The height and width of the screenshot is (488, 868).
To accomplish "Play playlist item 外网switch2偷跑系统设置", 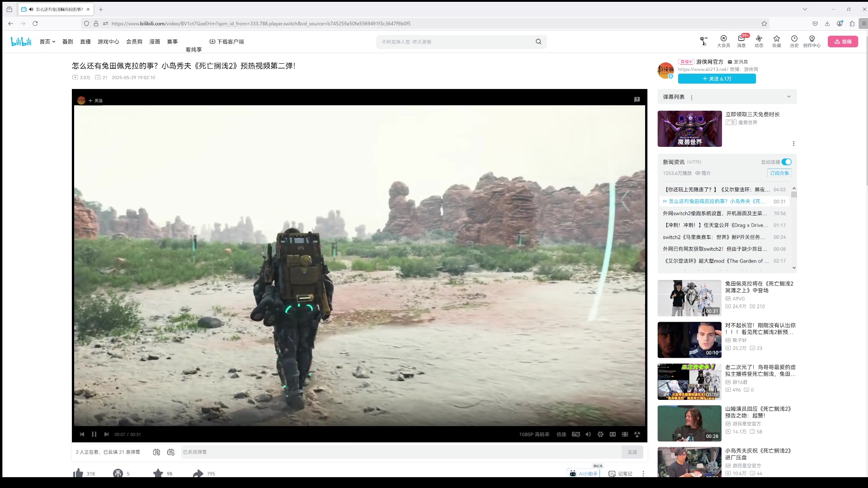I will click(724, 213).
